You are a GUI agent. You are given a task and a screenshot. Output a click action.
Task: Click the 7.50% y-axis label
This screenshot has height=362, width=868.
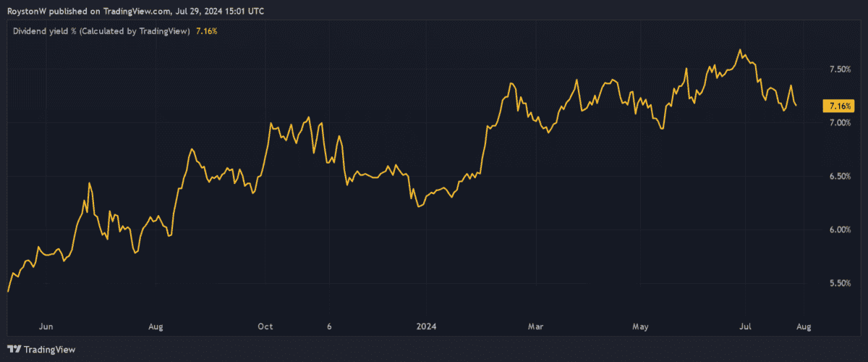(x=839, y=70)
